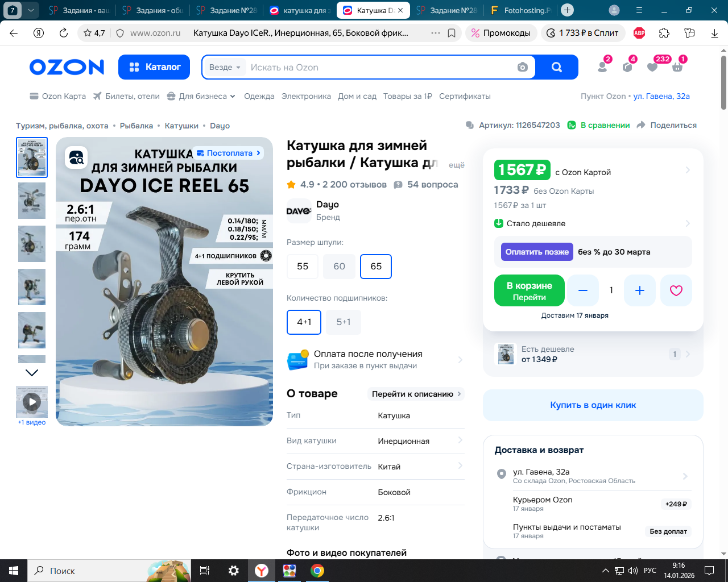Open Ozon Карта menu item
Screen dimensions: 728x582
(x=58, y=96)
